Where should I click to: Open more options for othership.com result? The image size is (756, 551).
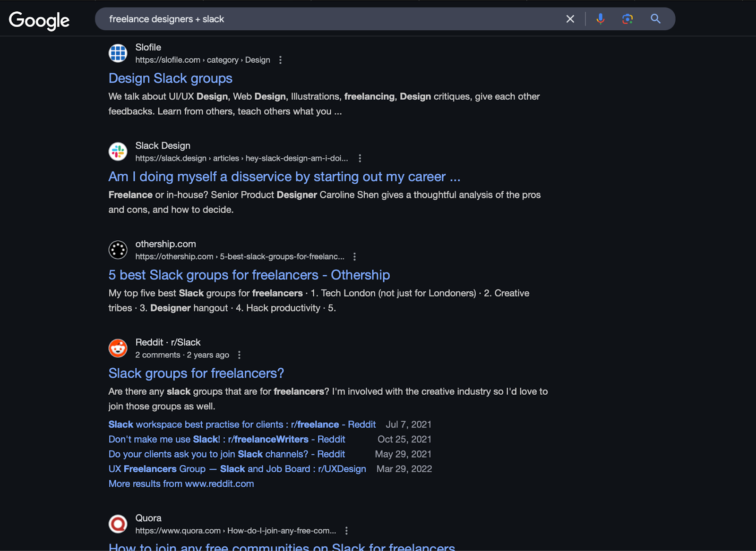tap(354, 256)
